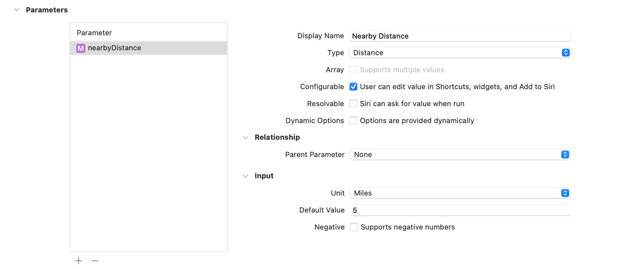The image size is (644, 269).
Task: Click the Parent Parameter blue arrows icon
Action: coord(565,155)
